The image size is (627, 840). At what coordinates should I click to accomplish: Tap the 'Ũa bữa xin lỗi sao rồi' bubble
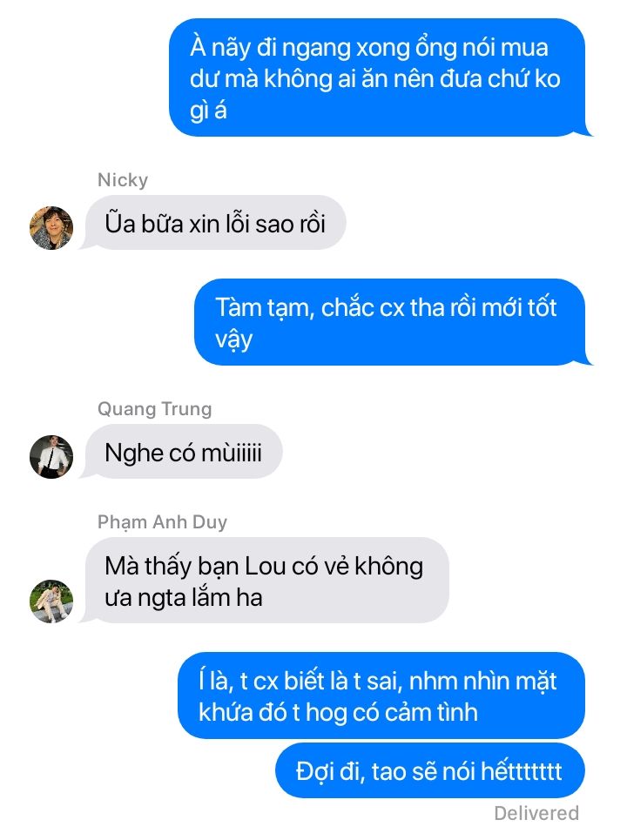tap(212, 222)
